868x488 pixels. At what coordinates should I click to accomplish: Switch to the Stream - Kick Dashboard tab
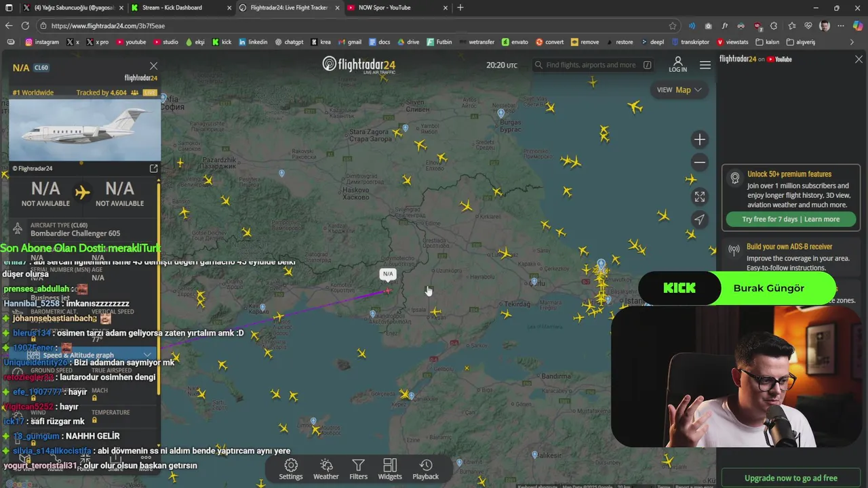179,7
